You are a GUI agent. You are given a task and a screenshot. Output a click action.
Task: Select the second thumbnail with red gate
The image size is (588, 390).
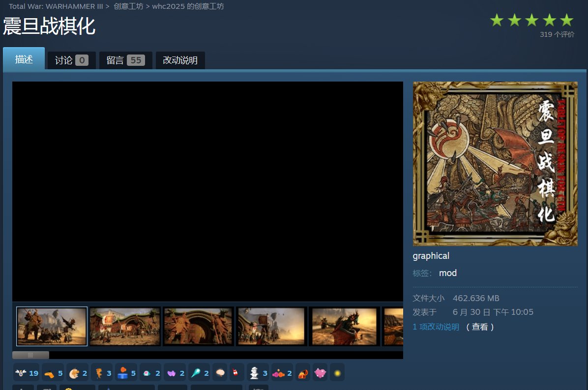[125, 326]
